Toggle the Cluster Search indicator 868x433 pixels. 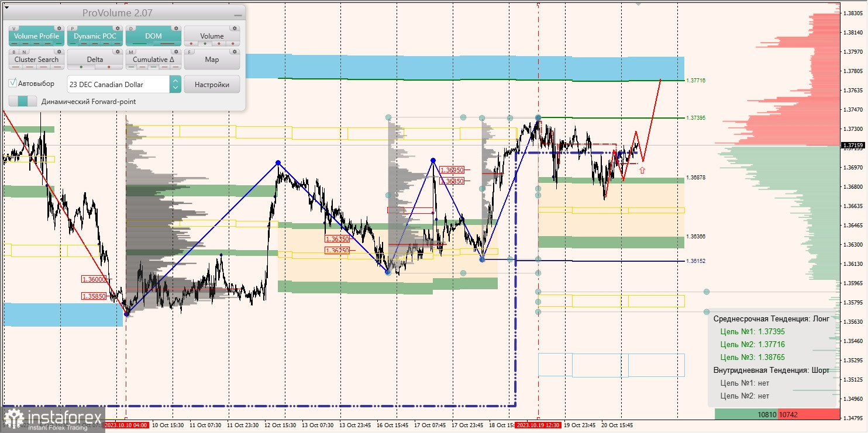click(36, 60)
